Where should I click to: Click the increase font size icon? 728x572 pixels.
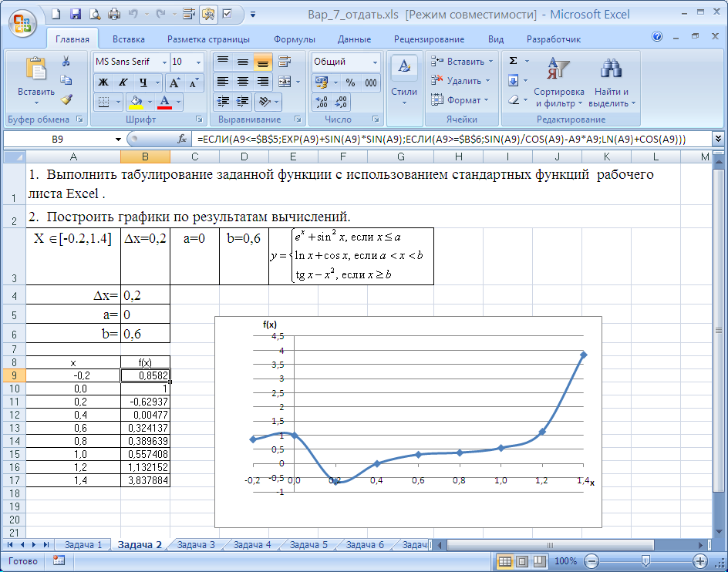click(174, 82)
